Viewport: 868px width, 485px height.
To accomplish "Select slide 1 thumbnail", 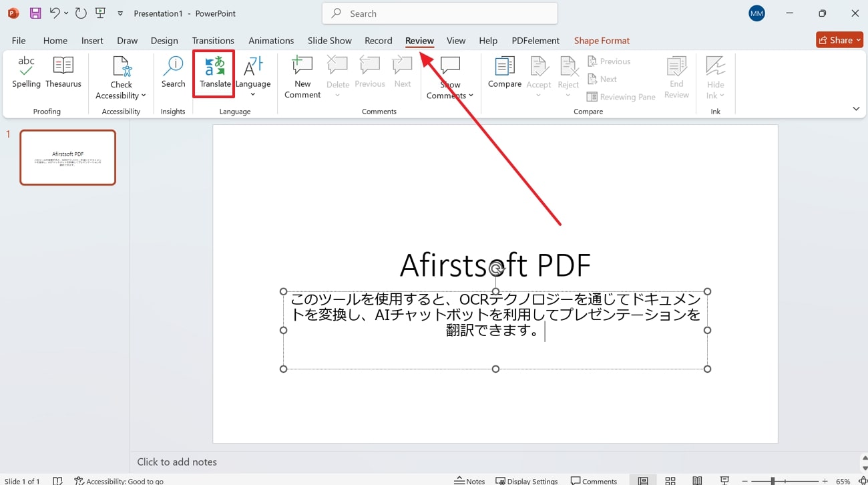I will [x=67, y=158].
